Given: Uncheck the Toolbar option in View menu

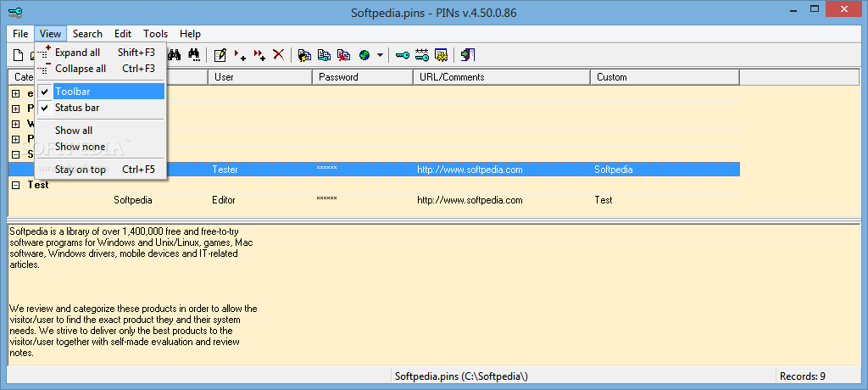Looking at the screenshot, I should point(102,92).
